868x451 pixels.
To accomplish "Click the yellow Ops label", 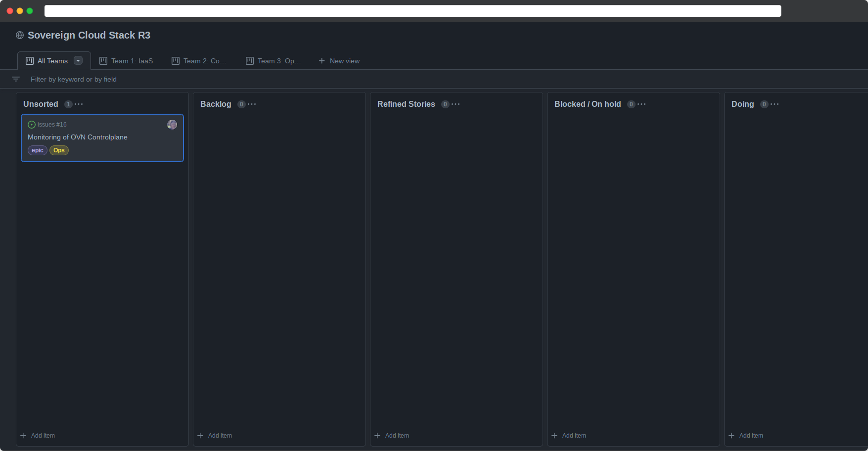I will (59, 150).
